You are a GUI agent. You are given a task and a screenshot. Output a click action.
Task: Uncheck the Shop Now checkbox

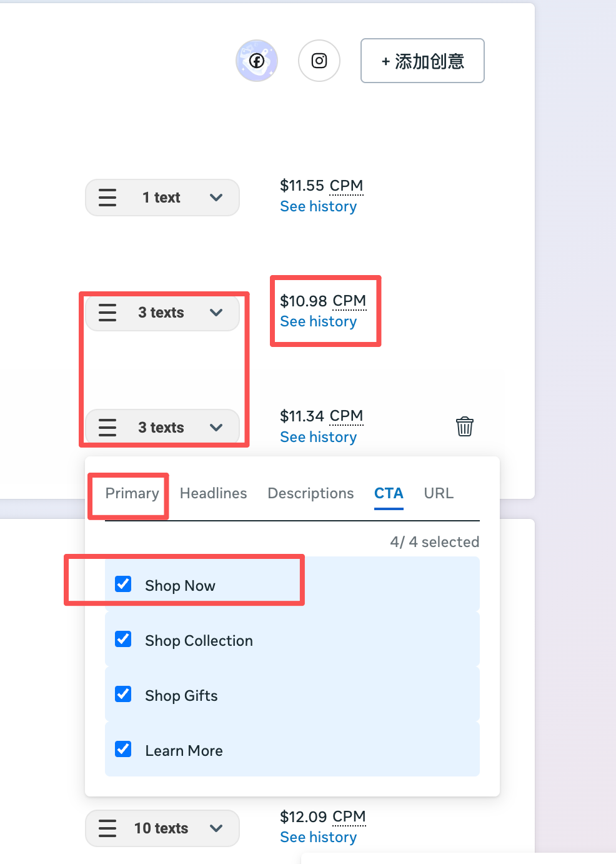click(x=124, y=584)
